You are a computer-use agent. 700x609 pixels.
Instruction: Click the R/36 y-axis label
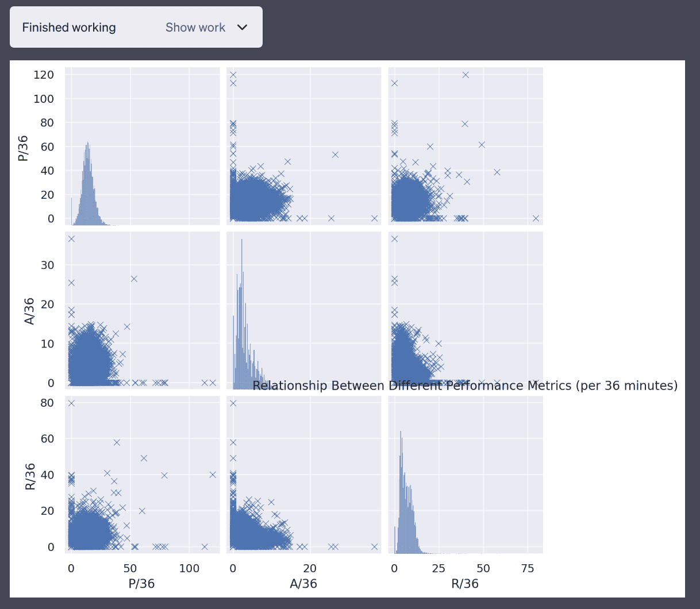(x=30, y=476)
